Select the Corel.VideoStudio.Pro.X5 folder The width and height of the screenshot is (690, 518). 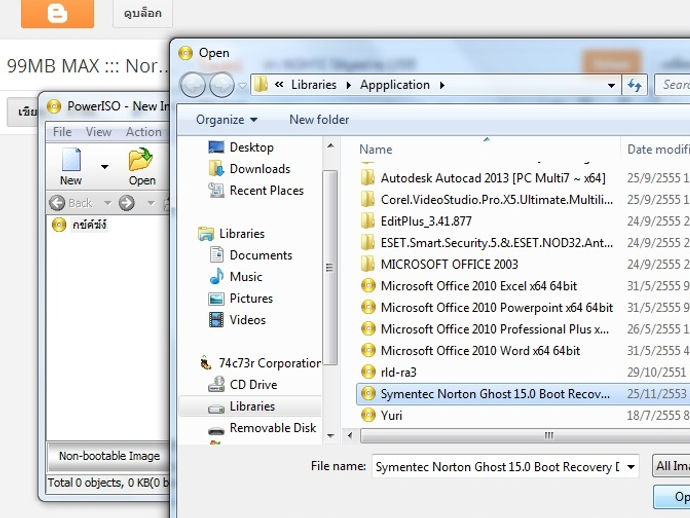pos(487,199)
